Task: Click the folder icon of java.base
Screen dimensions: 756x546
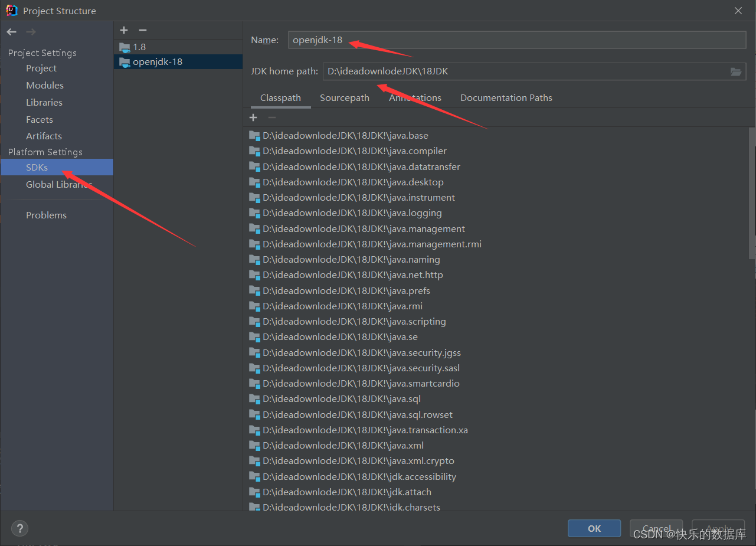Action: (254, 135)
